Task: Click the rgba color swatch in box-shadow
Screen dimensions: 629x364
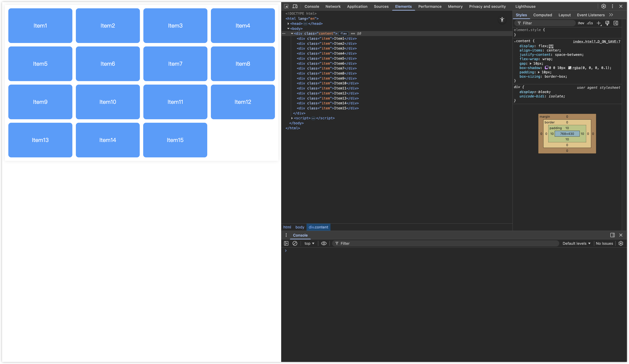Action: [x=570, y=68]
